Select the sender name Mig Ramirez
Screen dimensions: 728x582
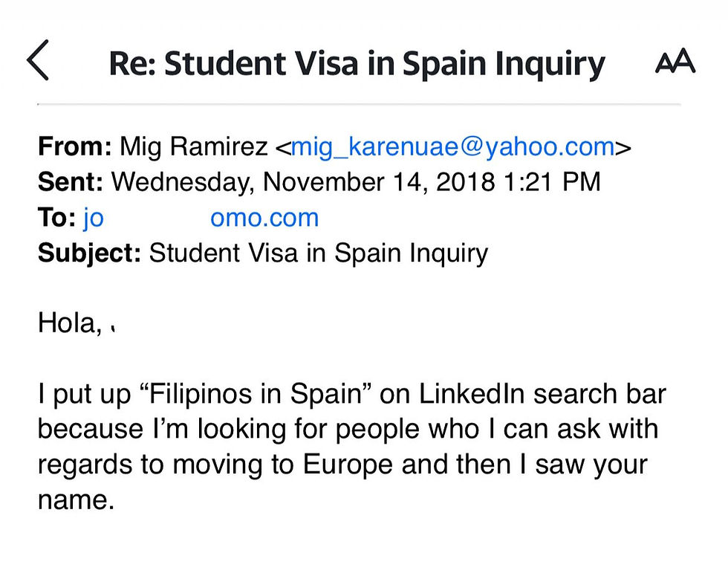coord(194,146)
